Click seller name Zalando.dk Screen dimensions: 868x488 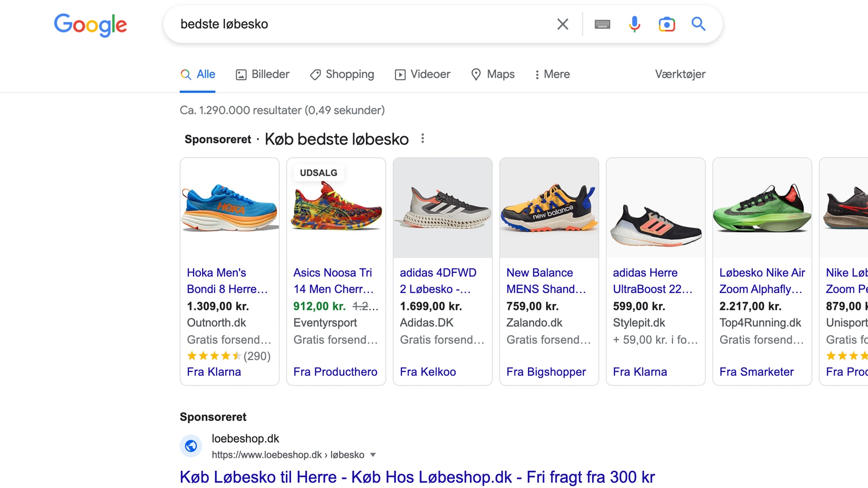coord(534,323)
